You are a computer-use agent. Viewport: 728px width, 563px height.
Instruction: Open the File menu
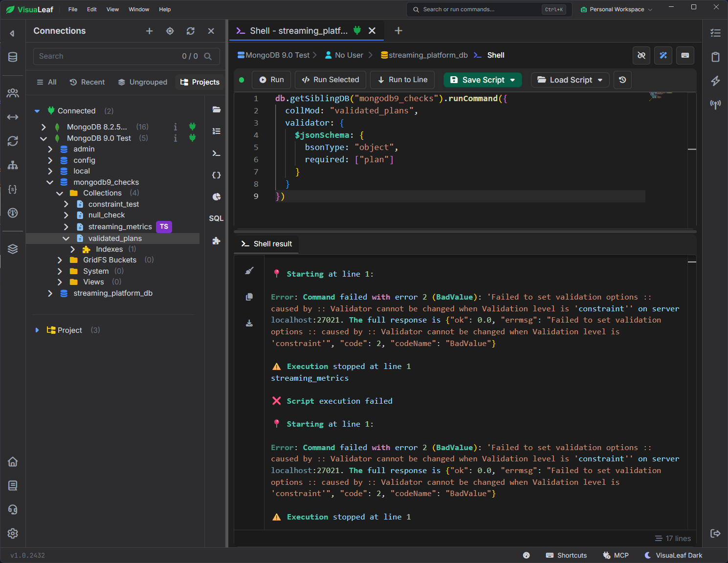[x=73, y=9]
